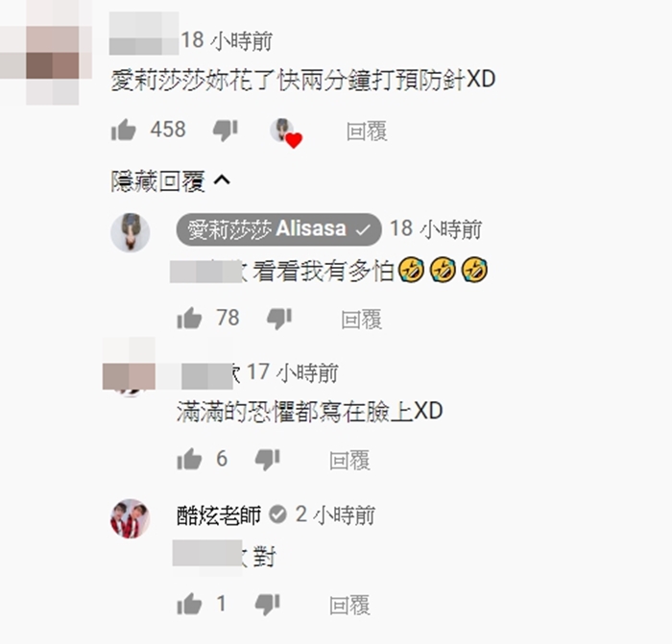The image size is (672, 644).
Task: Reply to the 17 小時前 comment
Action: (x=349, y=461)
